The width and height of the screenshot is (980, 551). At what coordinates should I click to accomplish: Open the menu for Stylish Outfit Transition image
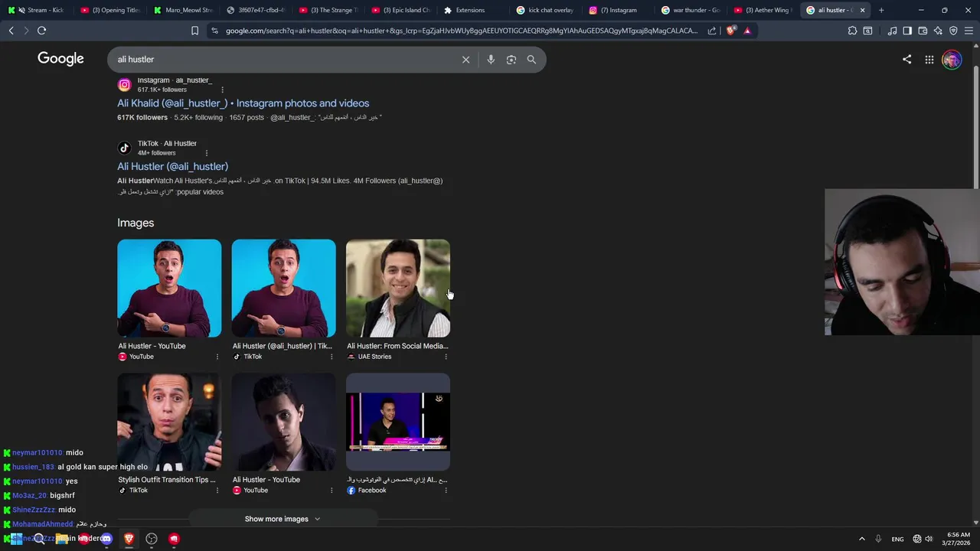coord(217,490)
